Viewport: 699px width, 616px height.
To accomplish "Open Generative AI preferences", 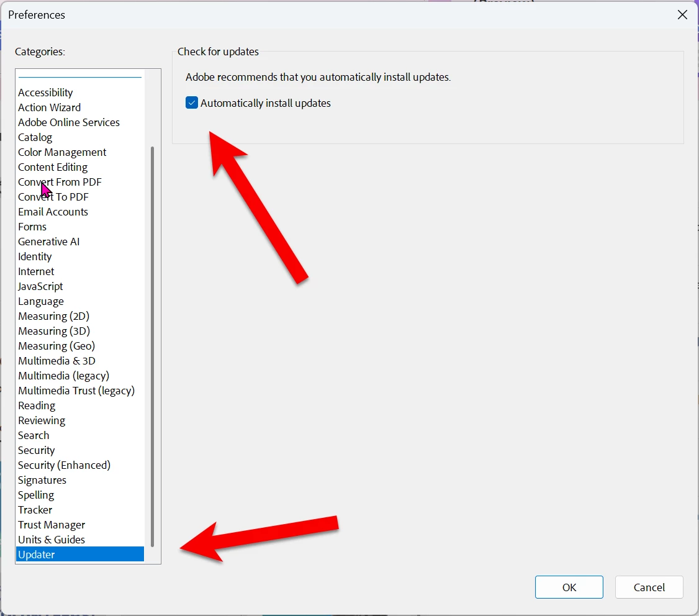I will [x=49, y=242].
